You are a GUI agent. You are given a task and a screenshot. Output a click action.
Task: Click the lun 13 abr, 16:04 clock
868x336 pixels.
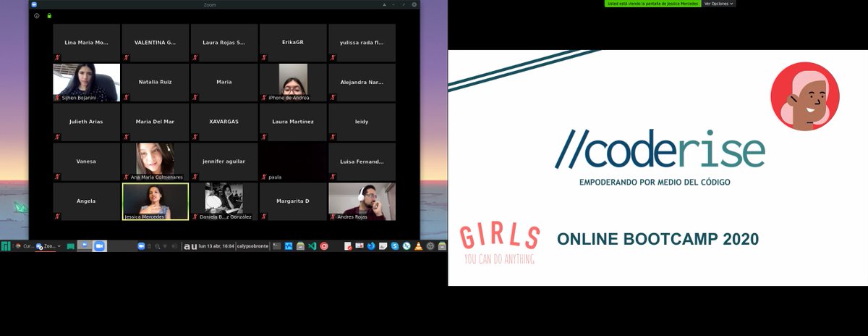coord(216,246)
